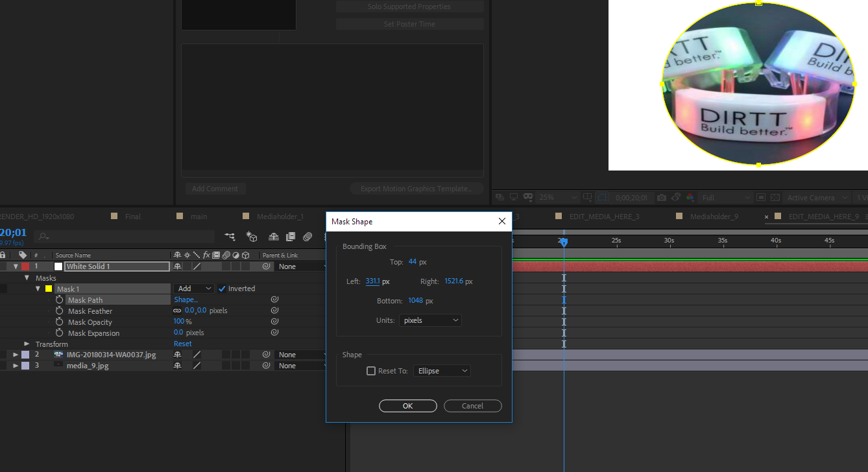Screen dimensions: 868x472
Task: Click IMG-20180314-WA0037.jpg parent pick whip
Action: pyautogui.click(x=266, y=355)
